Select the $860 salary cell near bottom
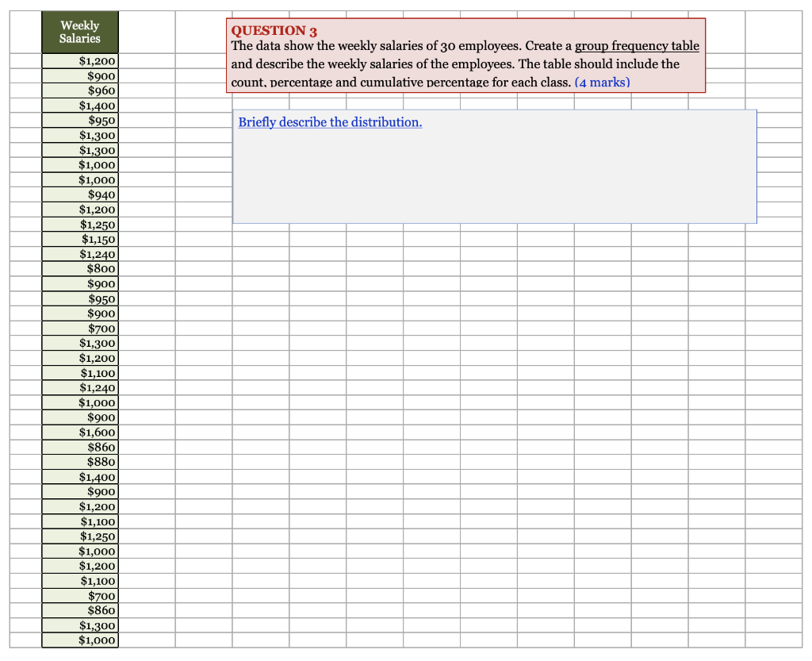This screenshot has width=812, height=661. coord(79,610)
